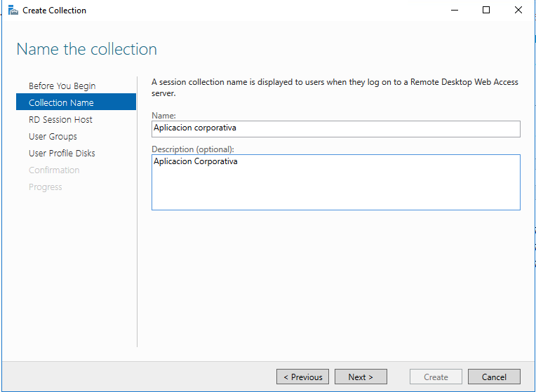Image resolution: width=536 pixels, height=392 pixels.
Task: Click the Name field label
Action: click(x=163, y=116)
